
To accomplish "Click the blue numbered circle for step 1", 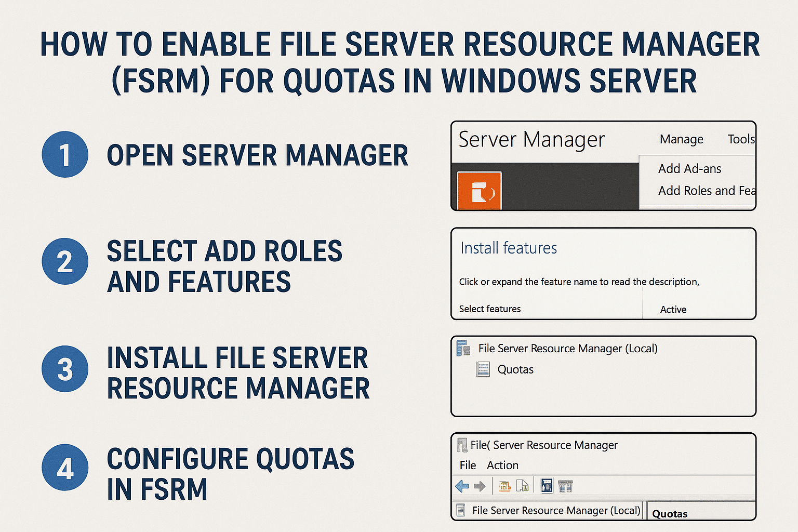I will coord(64,154).
